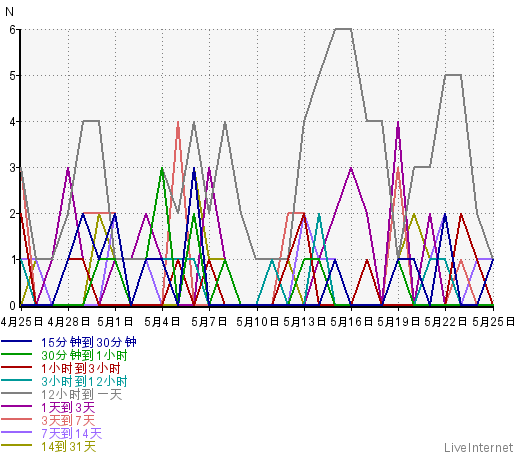
Task: Click the LiveInternet watermark text
Action: pos(478,447)
